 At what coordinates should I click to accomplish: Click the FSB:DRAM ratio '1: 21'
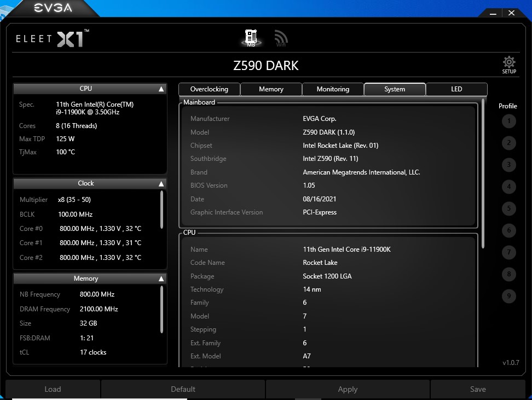pos(86,338)
